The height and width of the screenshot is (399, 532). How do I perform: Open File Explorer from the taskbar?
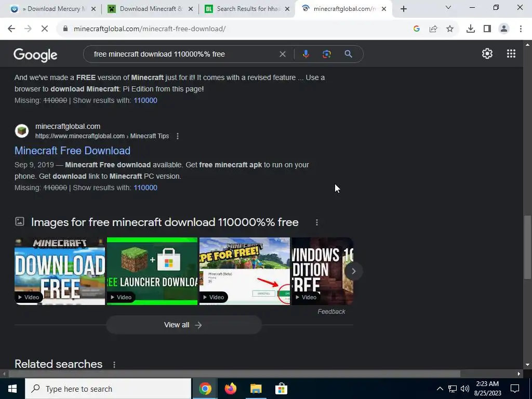pos(256,389)
